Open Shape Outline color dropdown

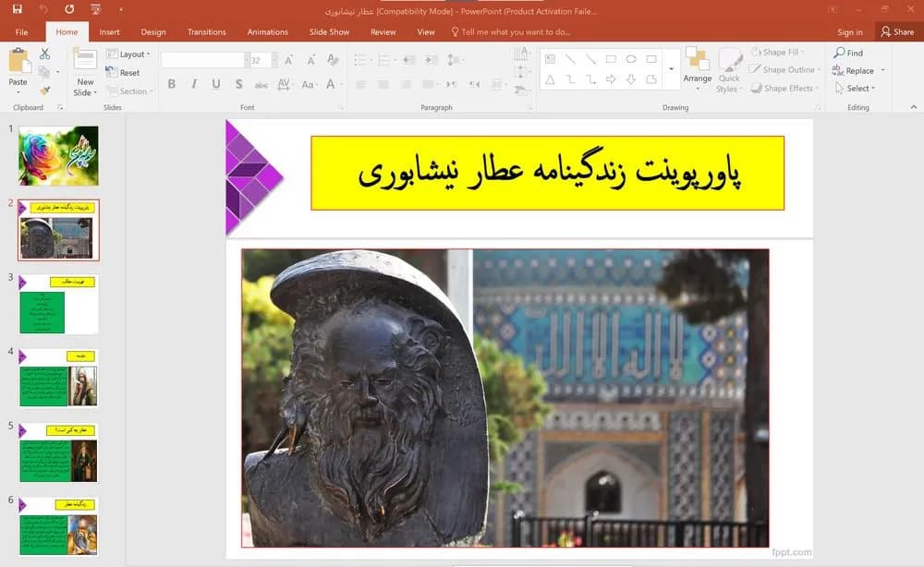coord(784,69)
